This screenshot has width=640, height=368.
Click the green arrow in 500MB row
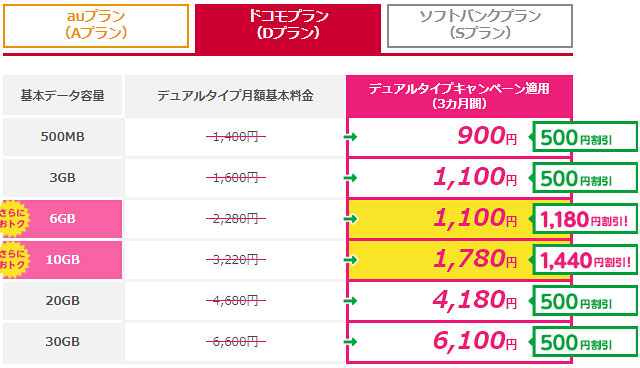350,137
